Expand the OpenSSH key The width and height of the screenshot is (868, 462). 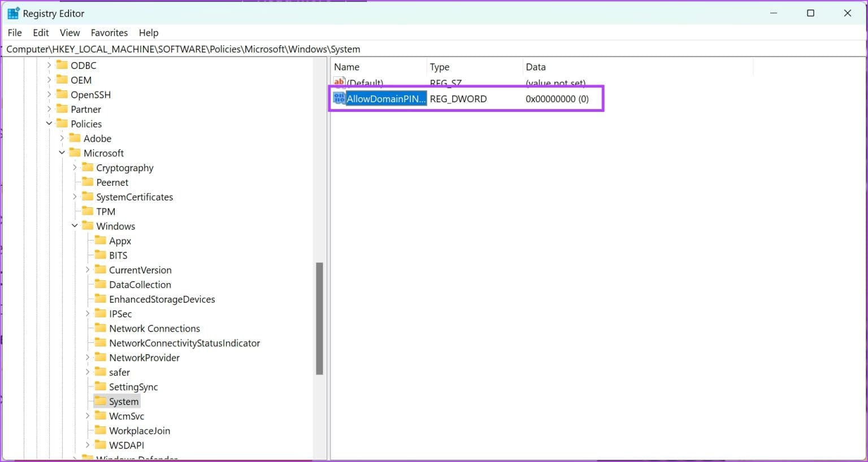pyautogui.click(x=50, y=94)
